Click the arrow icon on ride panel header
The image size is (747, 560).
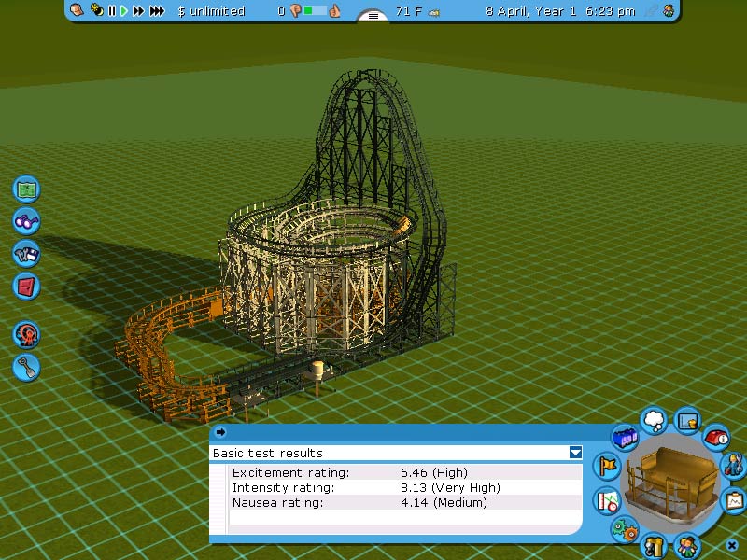tap(220, 432)
